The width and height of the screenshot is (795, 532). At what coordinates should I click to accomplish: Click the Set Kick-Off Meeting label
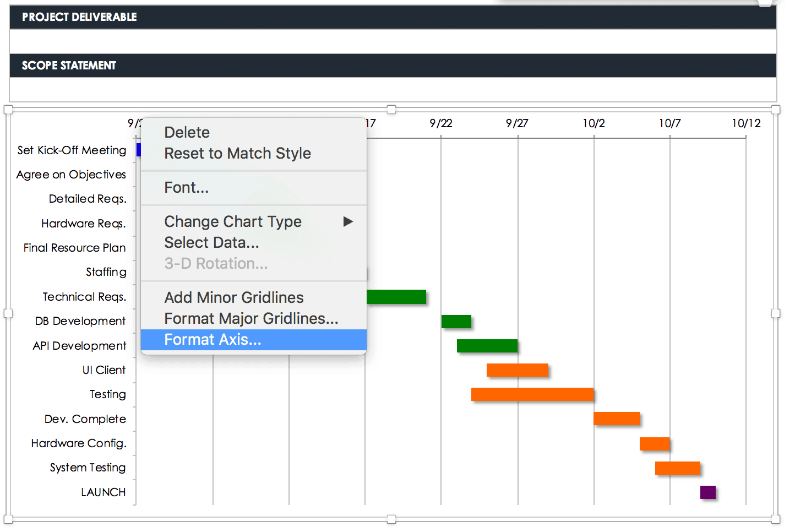72,150
